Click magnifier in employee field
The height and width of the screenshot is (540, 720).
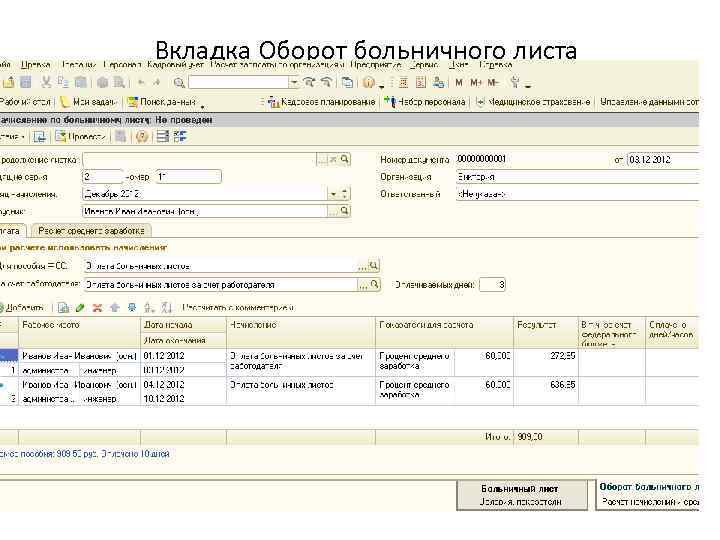click(345, 211)
